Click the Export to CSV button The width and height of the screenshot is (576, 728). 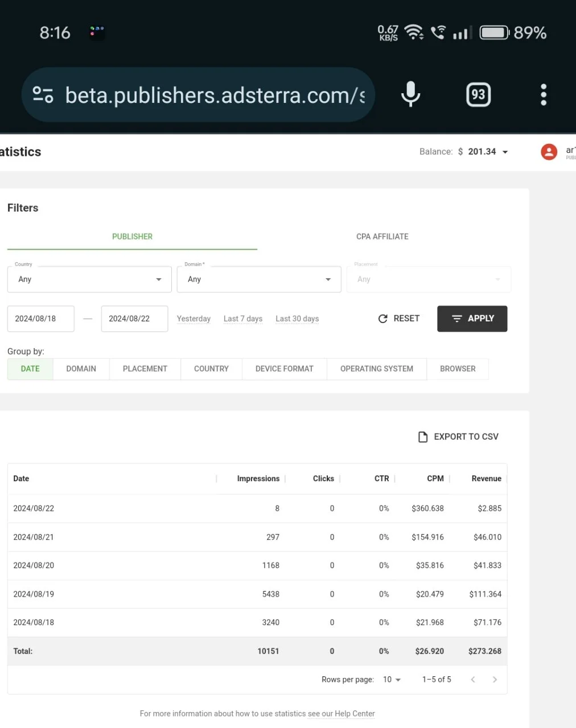[x=459, y=437]
